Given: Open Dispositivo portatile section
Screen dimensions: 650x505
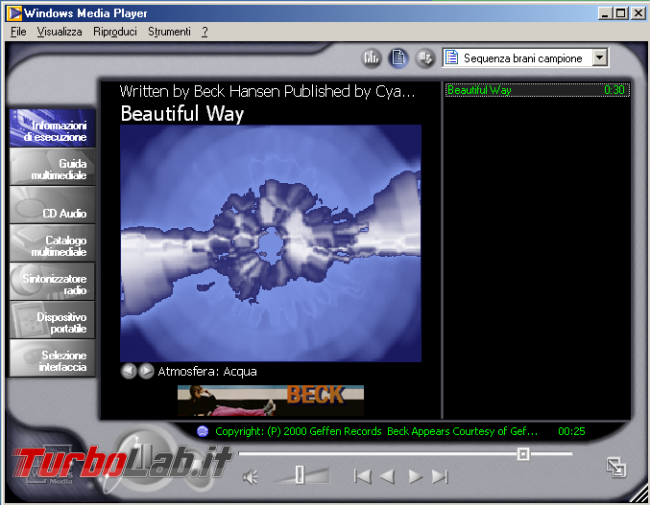Looking at the screenshot, I should click(x=52, y=320).
